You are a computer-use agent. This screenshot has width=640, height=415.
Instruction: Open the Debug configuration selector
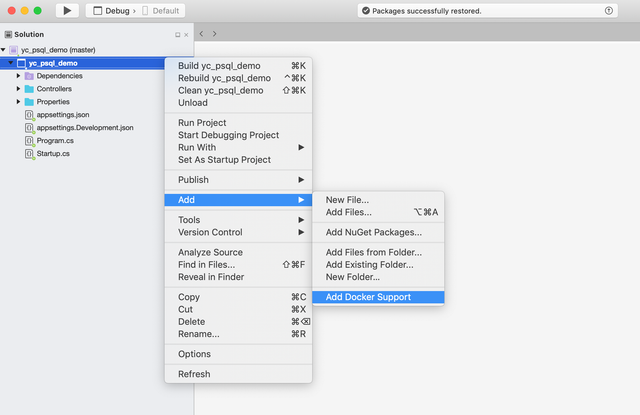coord(116,11)
